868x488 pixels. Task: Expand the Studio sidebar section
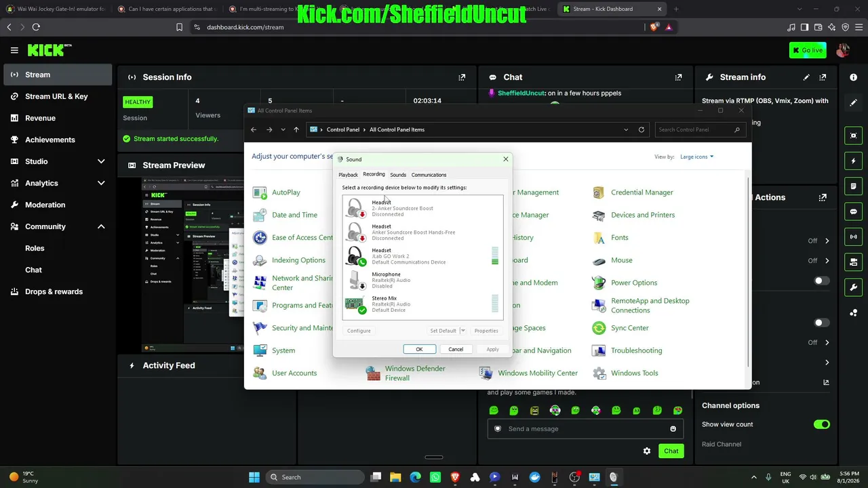101,161
